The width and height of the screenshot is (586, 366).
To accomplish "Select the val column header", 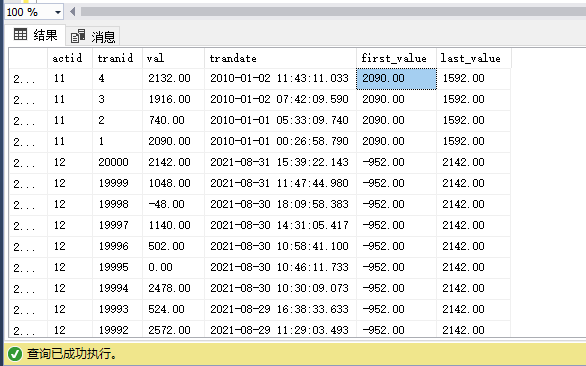I will (x=173, y=58).
